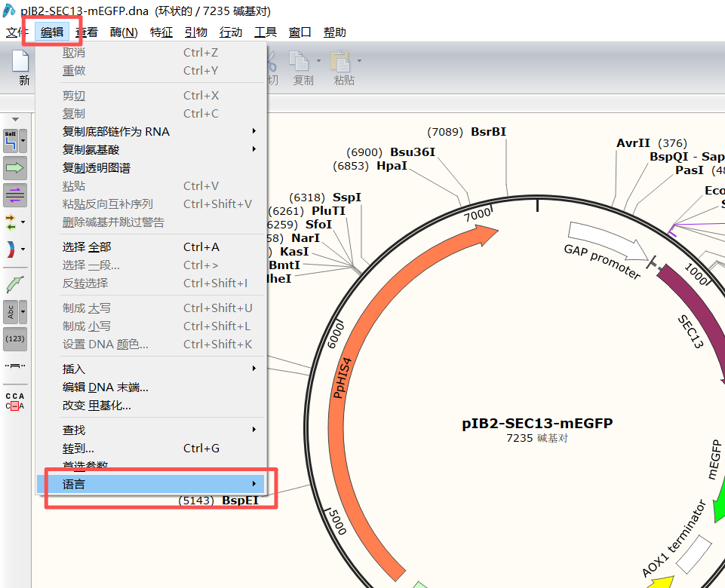The width and height of the screenshot is (725, 588).
Task: Open the Paste toolbar dropdown arrow
Action: 359,61
